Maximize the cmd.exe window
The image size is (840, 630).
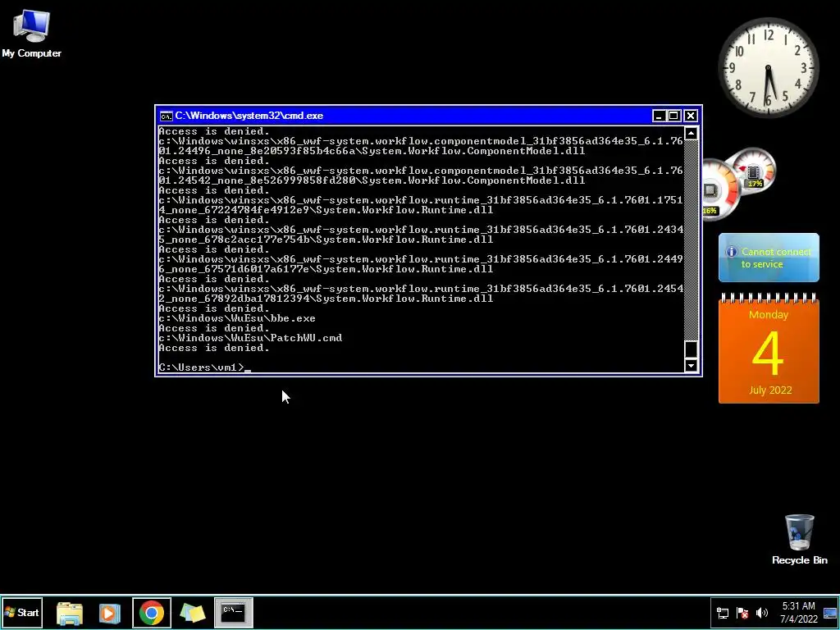tap(674, 116)
